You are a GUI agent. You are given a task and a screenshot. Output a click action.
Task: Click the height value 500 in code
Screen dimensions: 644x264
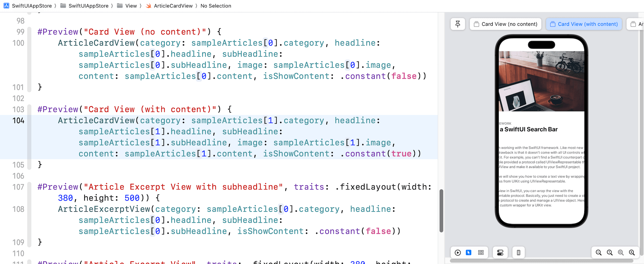point(132,198)
